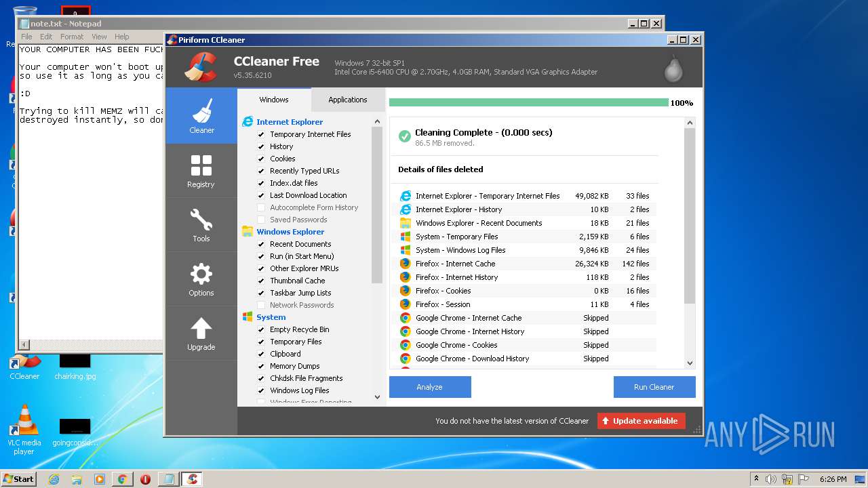Open the CCleaner desktop shortcut
The height and width of the screenshot is (488, 868).
click(x=24, y=366)
